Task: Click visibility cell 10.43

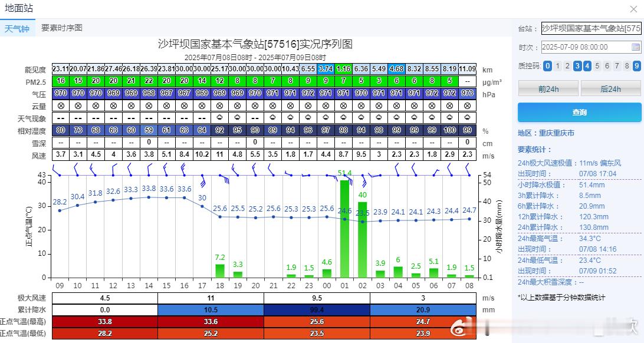Action: pyautogui.click(x=290, y=69)
